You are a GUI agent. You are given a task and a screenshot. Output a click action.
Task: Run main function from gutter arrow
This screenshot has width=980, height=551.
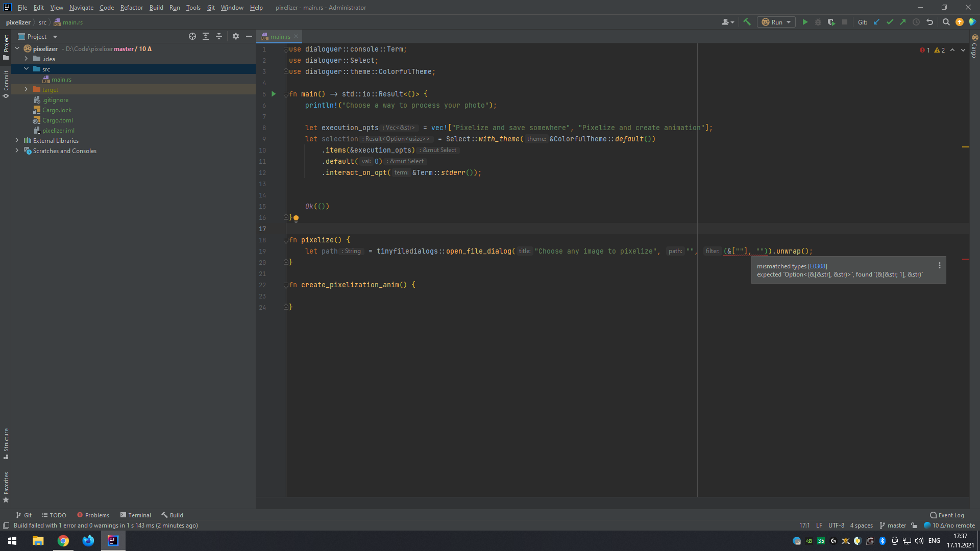click(x=274, y=94)
